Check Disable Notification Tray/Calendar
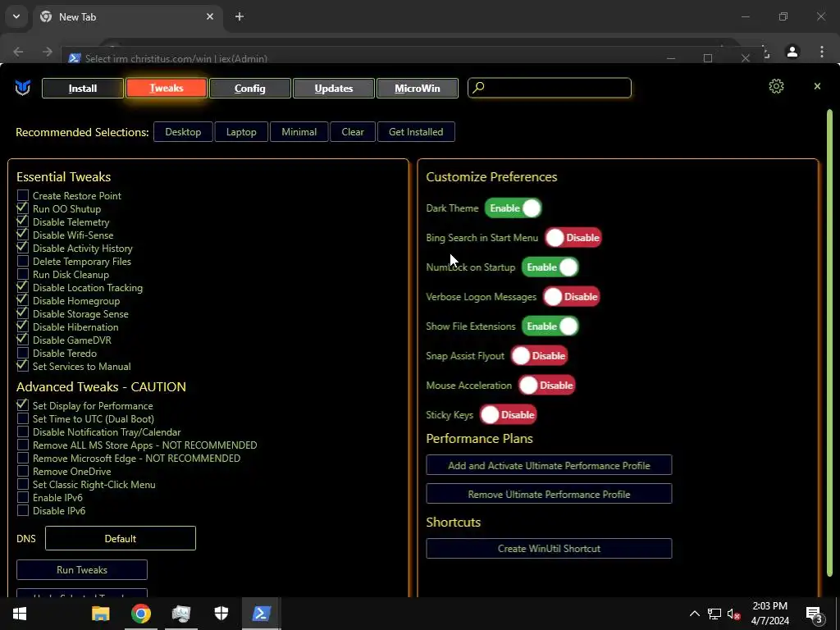Image resolution: width=840 pixels, height=630 pixels. (x=22, y=431)
